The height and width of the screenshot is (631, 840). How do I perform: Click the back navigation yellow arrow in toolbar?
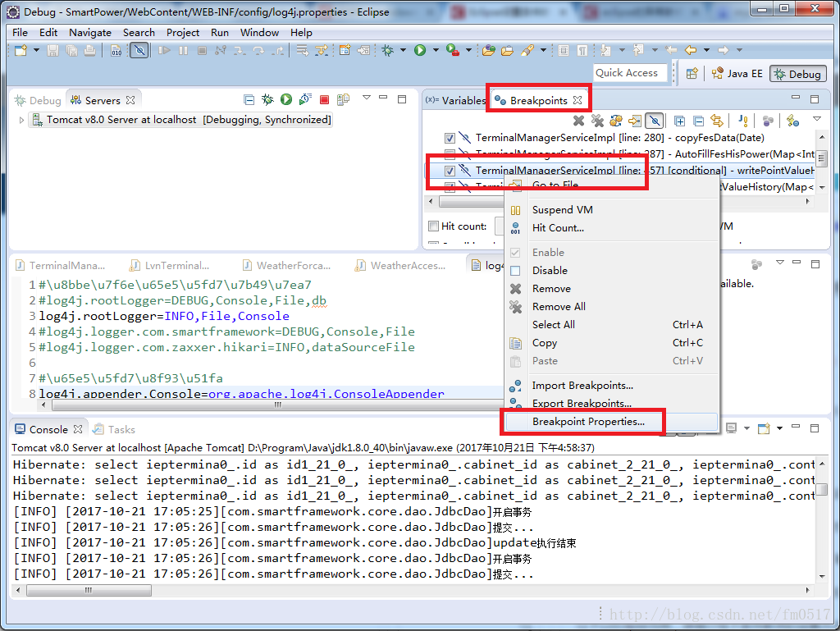[x=691, y=50]
